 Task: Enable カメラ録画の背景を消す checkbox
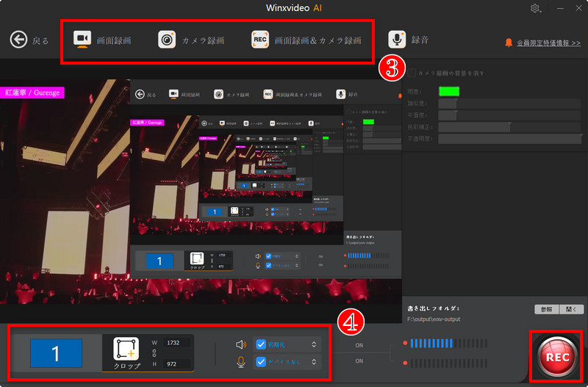point(412,73)
